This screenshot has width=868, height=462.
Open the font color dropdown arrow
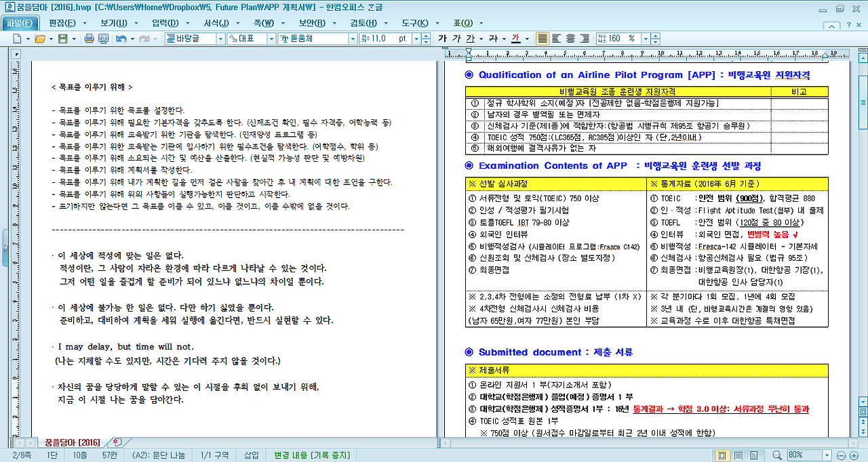[x=526, y=39]
